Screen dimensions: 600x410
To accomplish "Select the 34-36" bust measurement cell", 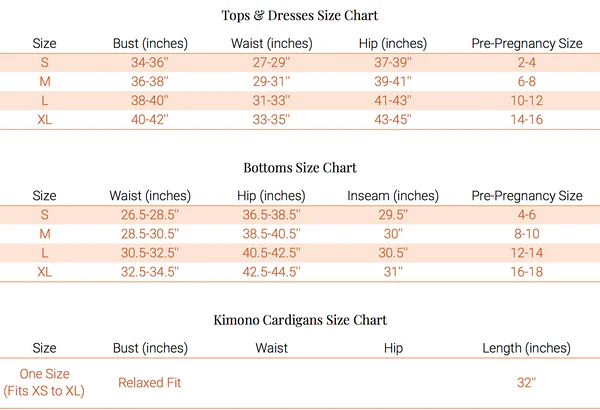I will click(x=150, y=63).
